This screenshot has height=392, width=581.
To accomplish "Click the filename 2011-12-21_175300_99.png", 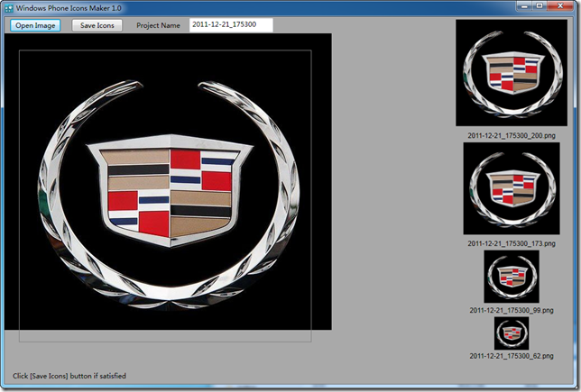I will [x=512, y=310].
